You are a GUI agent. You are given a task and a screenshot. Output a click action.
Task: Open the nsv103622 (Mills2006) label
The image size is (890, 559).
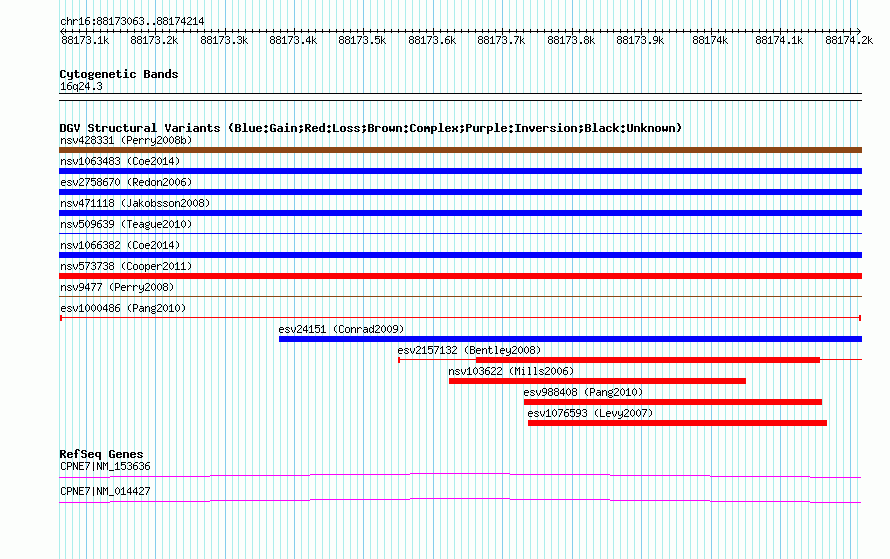point(511,371)
